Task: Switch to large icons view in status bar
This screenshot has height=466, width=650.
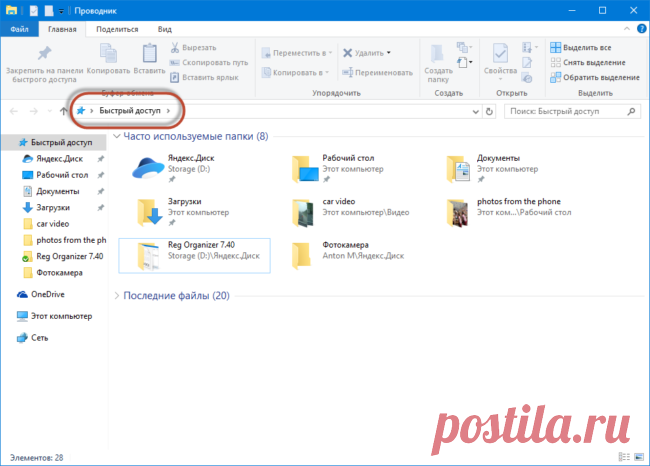Action: [639, 457]
